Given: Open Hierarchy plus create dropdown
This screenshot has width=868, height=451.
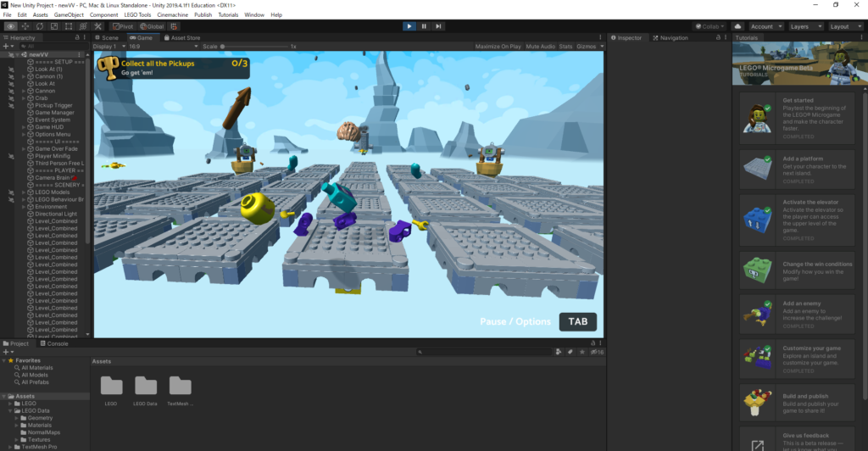Looking at the screenshot, I should click(8, 47).
